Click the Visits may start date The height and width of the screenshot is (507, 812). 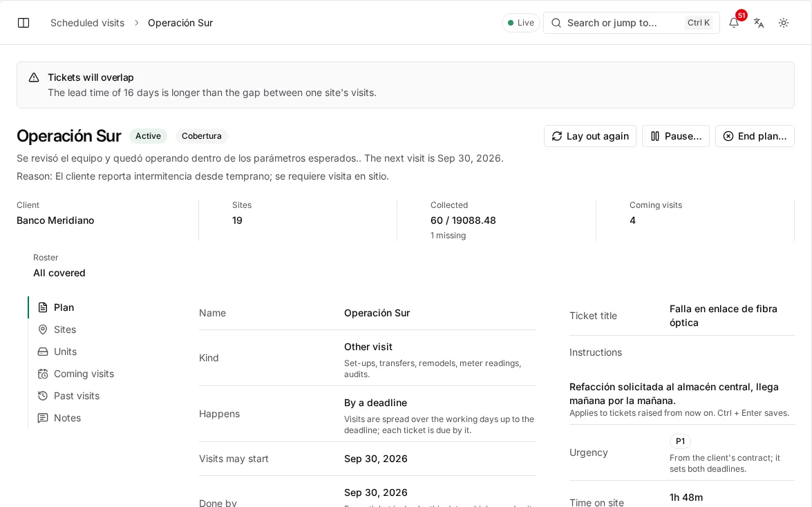375,459
